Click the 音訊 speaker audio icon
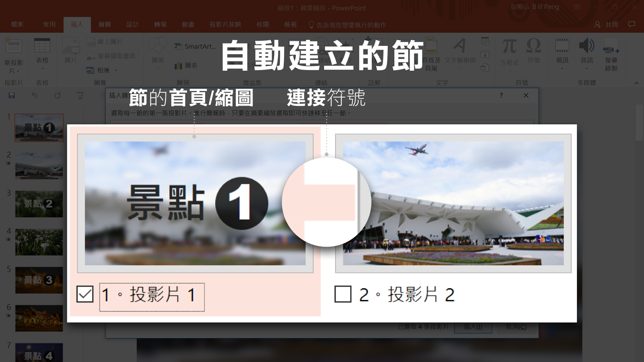Viewport: 644px width, 362px height. [x=586, y=45]
